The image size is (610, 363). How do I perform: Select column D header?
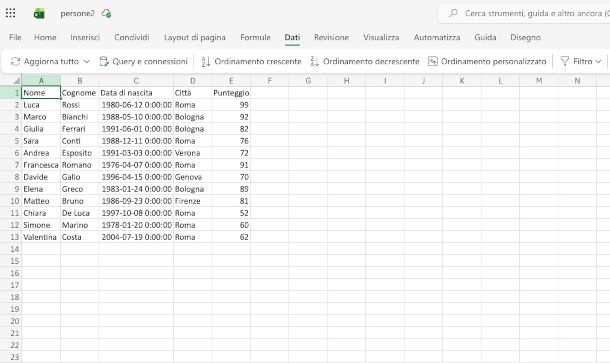click(x=193, y=81)
